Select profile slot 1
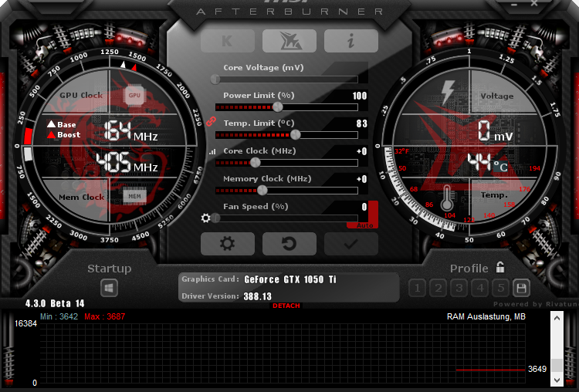The height and width of the screenshot is (392, 579). [417, 288]
